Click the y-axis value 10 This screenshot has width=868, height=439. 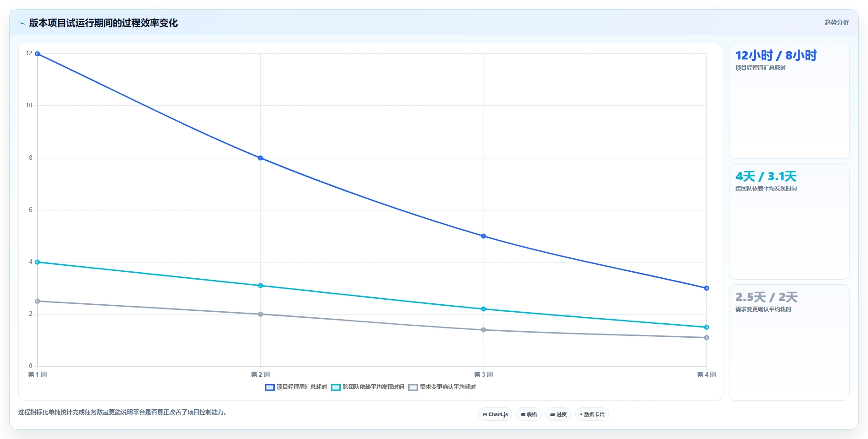(x=29, y=105)
